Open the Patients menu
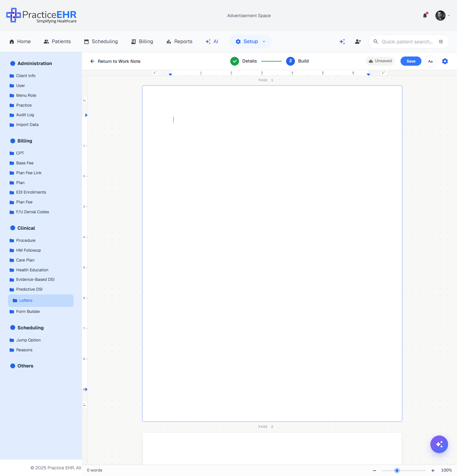Screen dimensions: 457x476 coord(57,42)
